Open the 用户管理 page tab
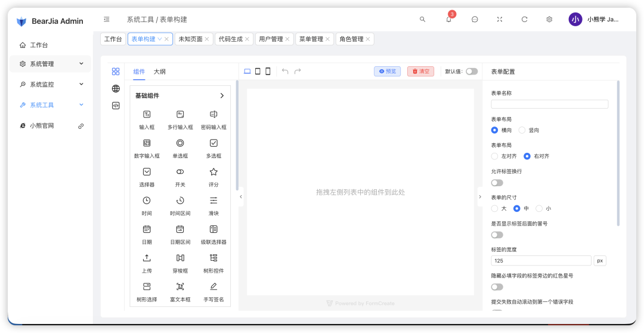Viewport: 644px width, 333px height. (x=271, y=39)
